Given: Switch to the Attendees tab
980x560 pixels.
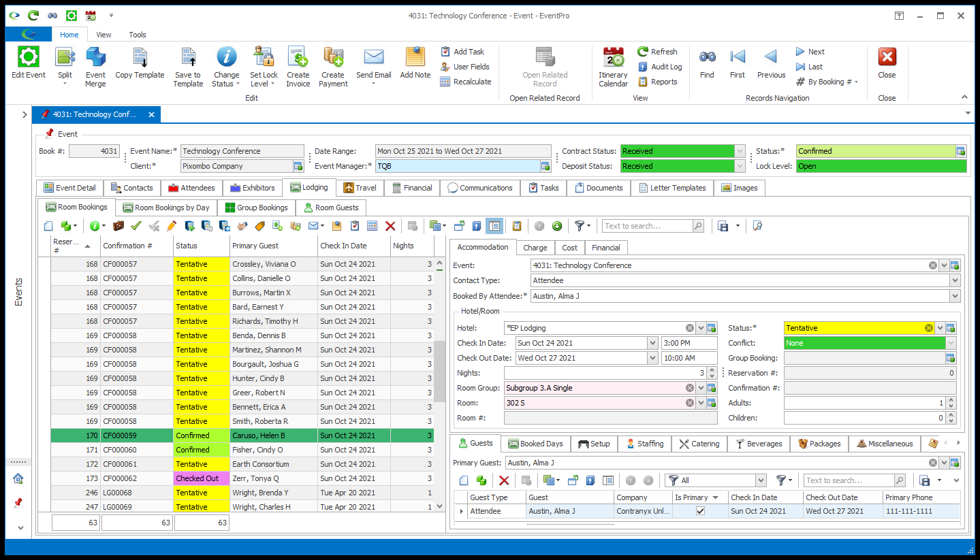Looking at the screenshot, I should [x=191, y=188].
